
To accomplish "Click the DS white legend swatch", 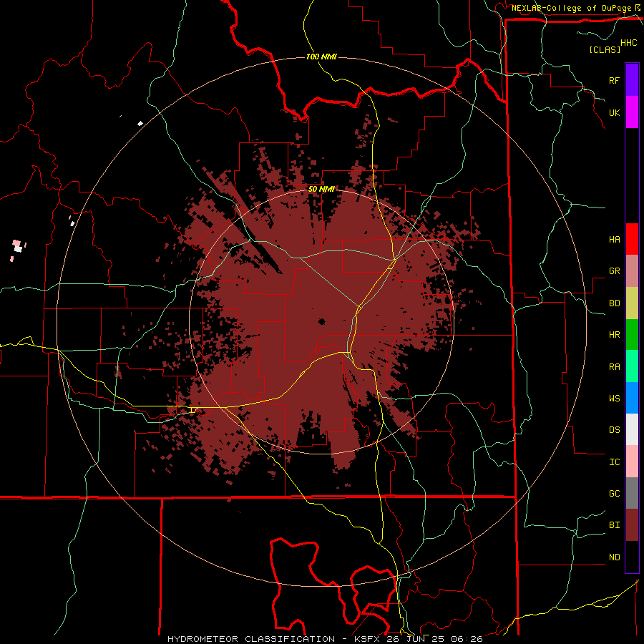I will 632,429.
